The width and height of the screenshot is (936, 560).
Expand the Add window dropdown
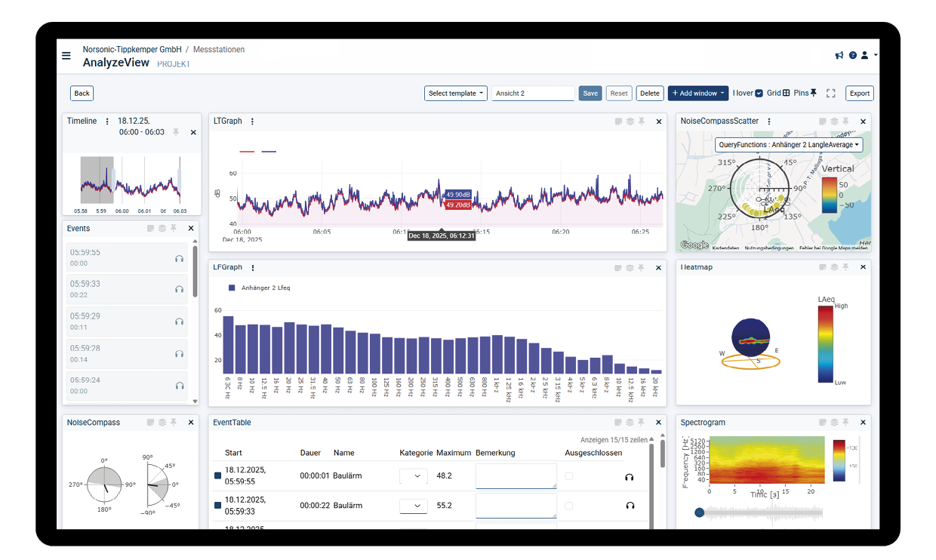(x=697, y=94)
